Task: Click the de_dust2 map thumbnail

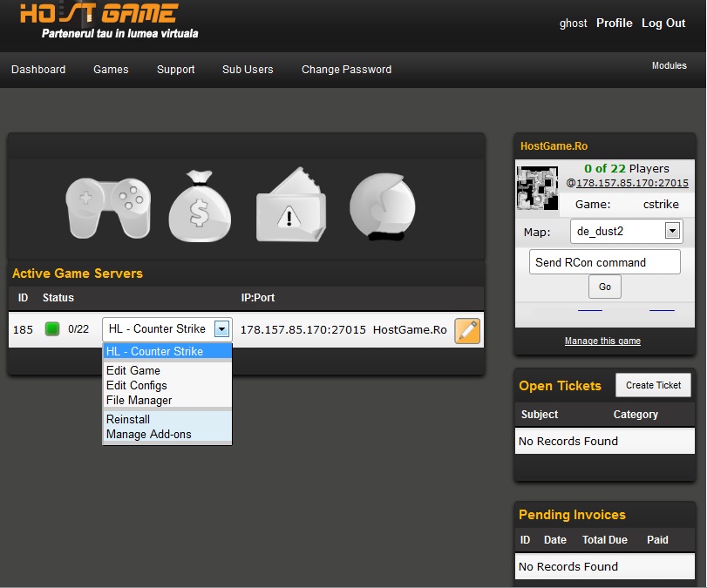Action: (x=537, y=188)
